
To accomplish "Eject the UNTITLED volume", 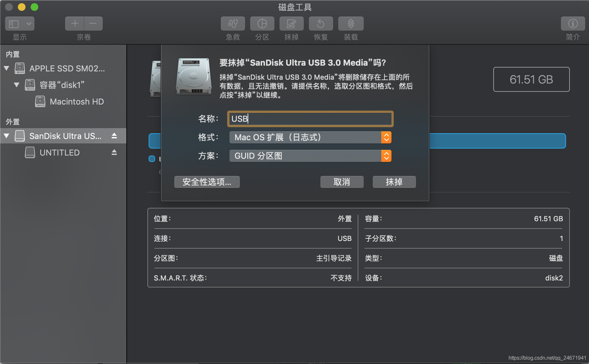I will pos(114,152).
